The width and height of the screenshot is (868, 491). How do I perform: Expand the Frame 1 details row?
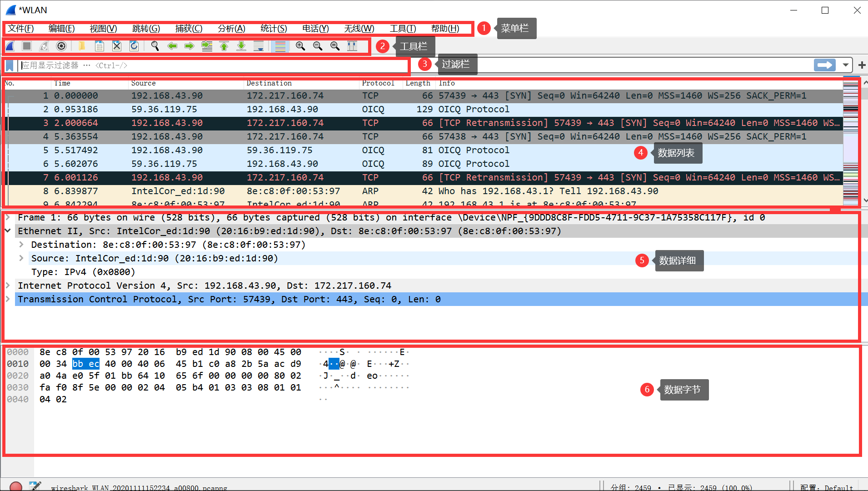[8, 217]
